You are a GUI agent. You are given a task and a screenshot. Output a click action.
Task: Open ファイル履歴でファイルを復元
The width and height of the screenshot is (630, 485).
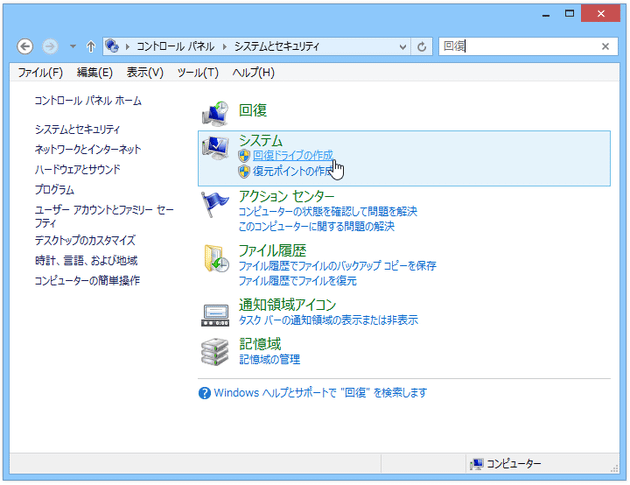(298, 281)
